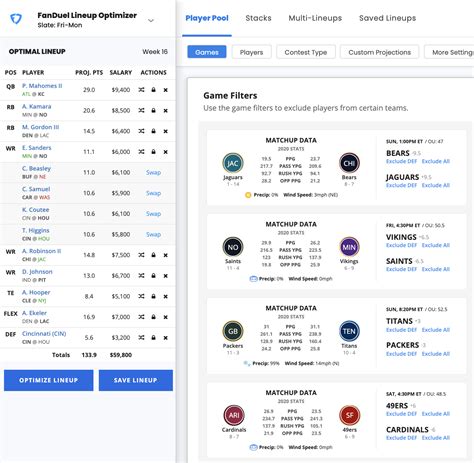Open the More Settings button
The height and width of the screenshot is (463, 474).
tap(450, 52)
